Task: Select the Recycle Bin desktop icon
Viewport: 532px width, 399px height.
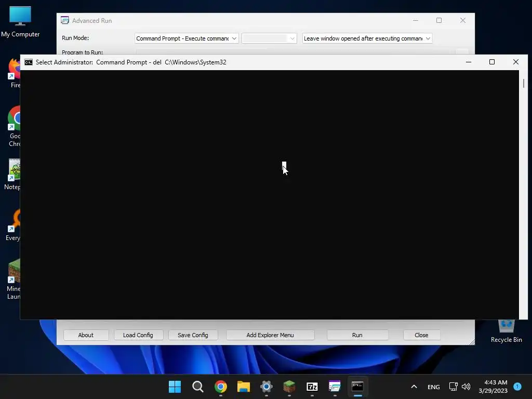Action: 506,331
